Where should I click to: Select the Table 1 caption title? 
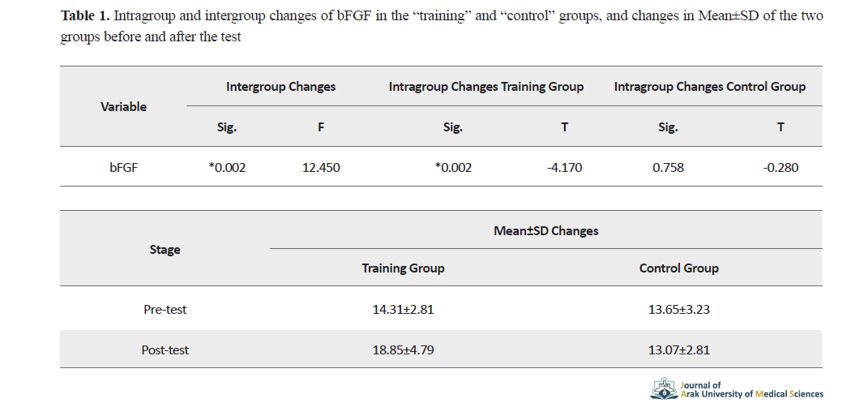click(x=442, y=26)
